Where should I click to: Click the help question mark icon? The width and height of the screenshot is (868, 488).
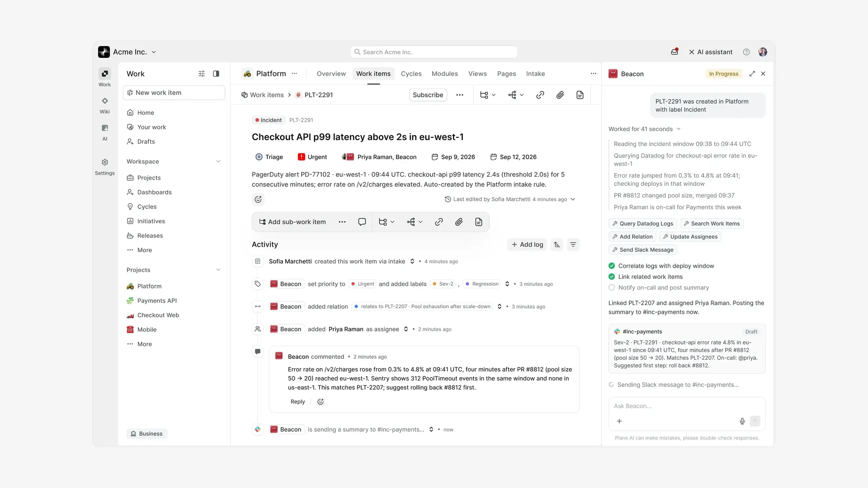pos(746,52)
